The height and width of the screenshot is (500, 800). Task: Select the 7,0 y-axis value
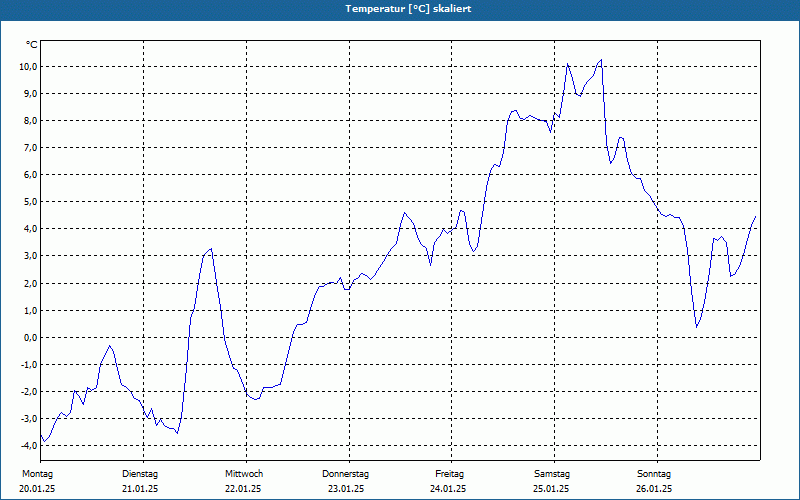[29, 147]
